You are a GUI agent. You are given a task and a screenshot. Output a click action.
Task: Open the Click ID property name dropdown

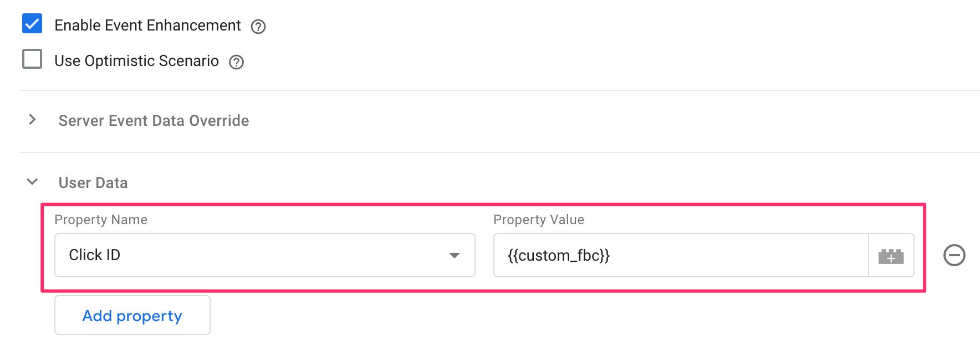(265, 255)
